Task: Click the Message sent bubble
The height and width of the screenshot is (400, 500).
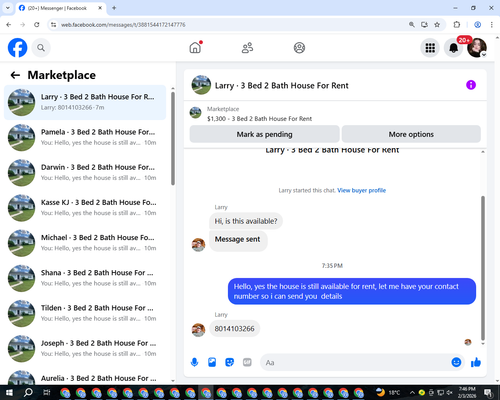Action: (x=238, y=240)
